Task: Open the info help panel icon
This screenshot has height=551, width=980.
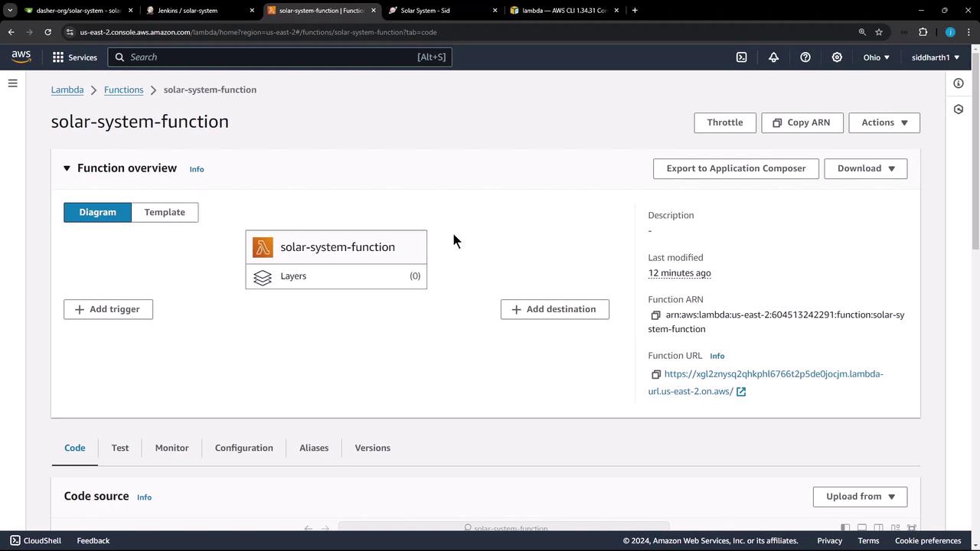Action: [x=959, y=83]
